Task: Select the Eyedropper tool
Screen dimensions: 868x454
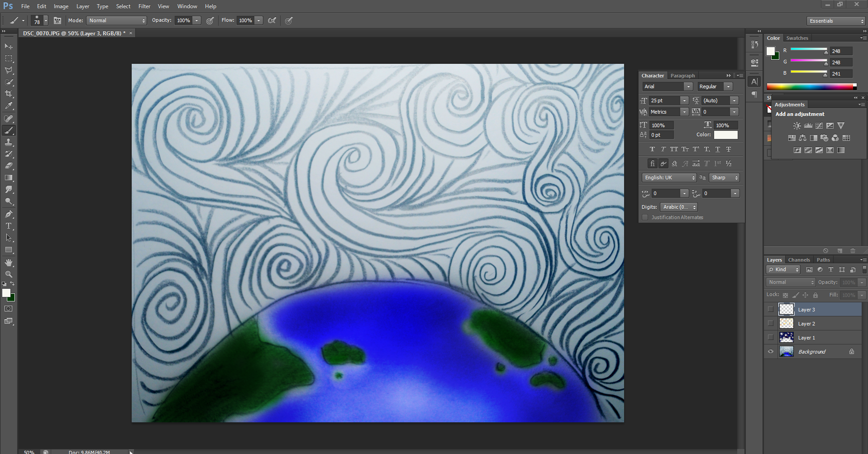Action: (9, 106)
